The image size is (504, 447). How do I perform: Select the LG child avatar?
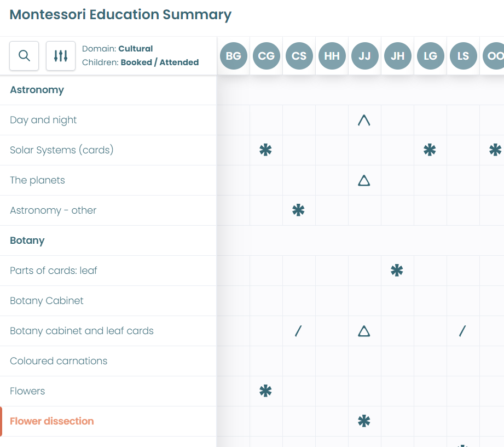point(430,56)
